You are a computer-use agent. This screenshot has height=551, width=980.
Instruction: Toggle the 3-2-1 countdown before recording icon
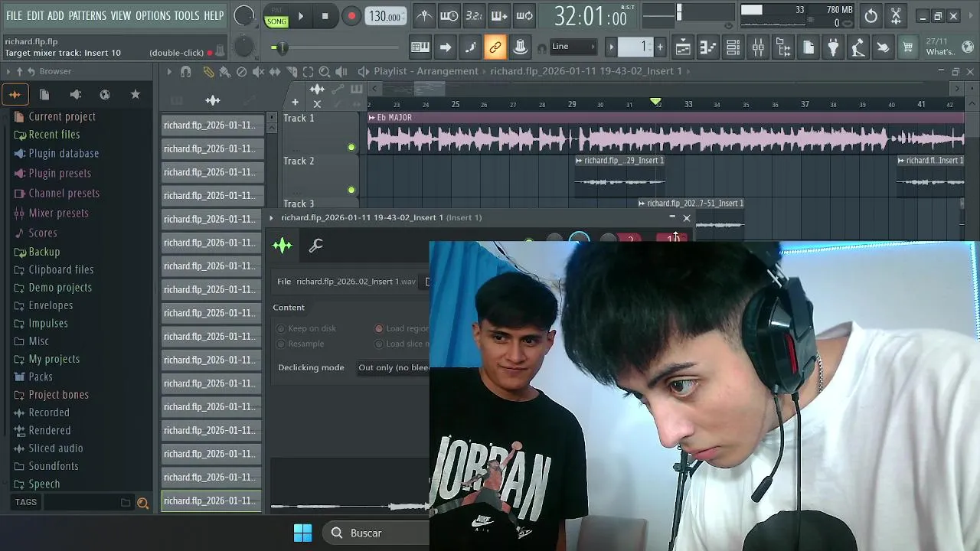click(x=474, y=16)
